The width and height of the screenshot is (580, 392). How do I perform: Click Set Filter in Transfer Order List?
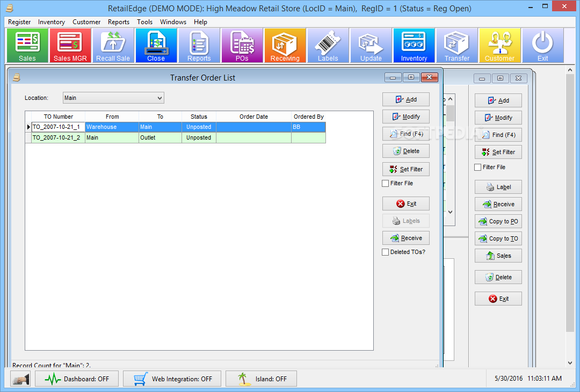406,169
